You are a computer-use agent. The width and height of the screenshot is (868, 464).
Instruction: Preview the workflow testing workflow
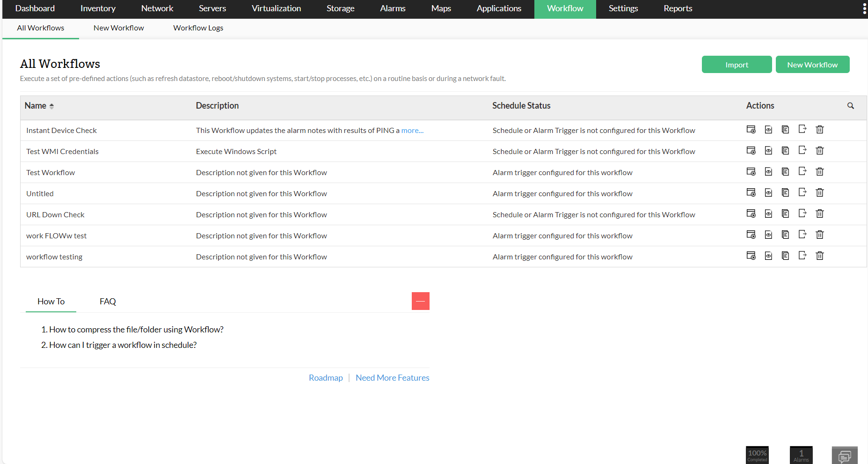[x=768, y=256]
